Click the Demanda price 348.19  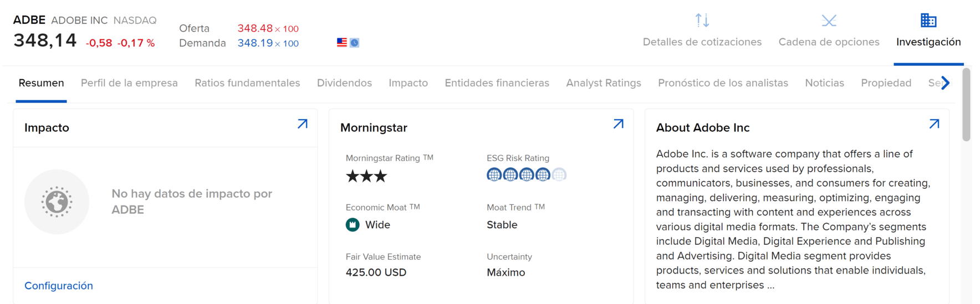pos(255,43)
